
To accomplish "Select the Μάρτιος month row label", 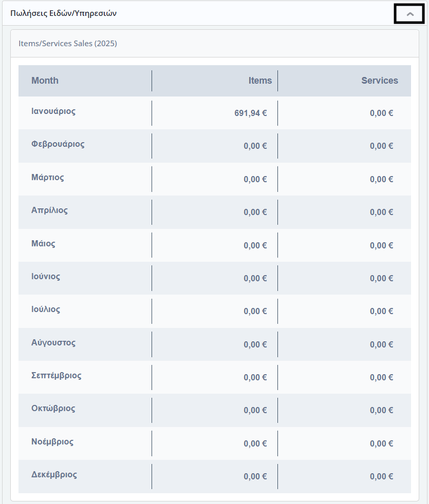I will pos(48,178).
